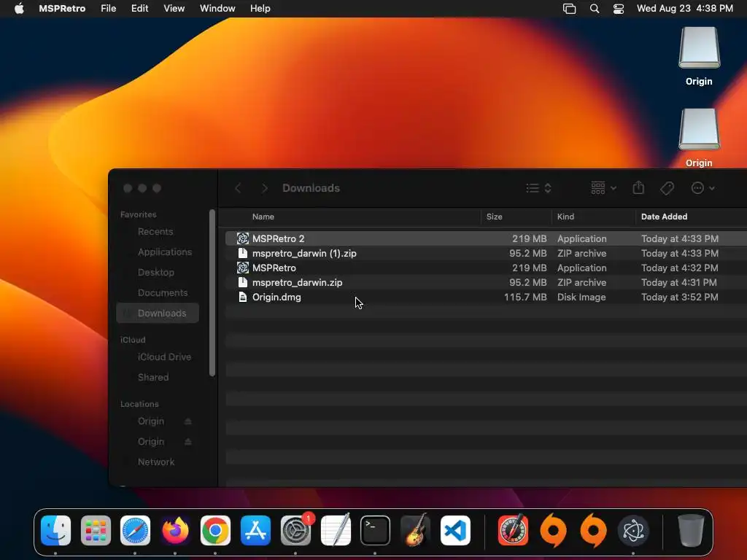Screen dimensions: 747x560
Task: Sort by Date Added column header
Action: (664, 217)
